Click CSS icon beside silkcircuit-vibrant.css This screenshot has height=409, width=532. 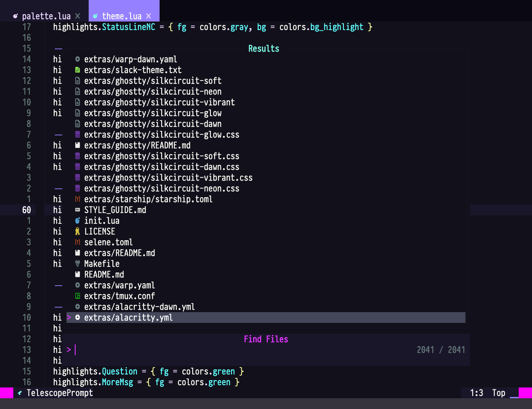click(78, 178)
